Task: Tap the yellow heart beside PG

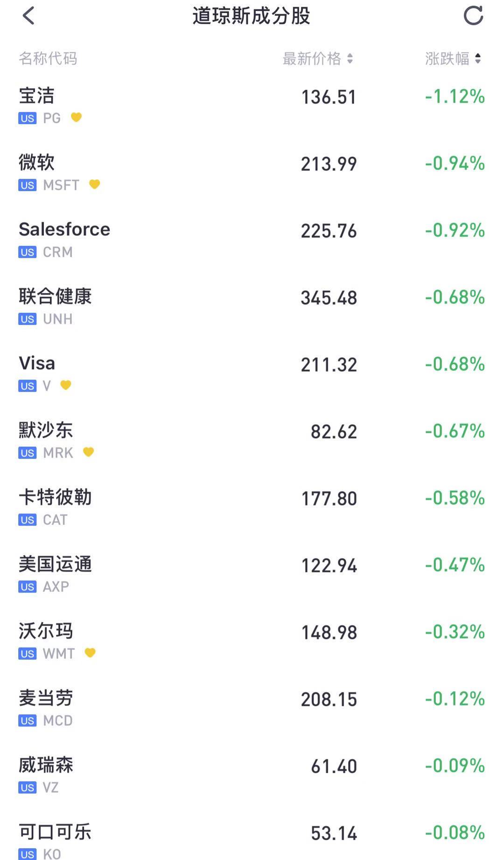Action: coord(77,117)
